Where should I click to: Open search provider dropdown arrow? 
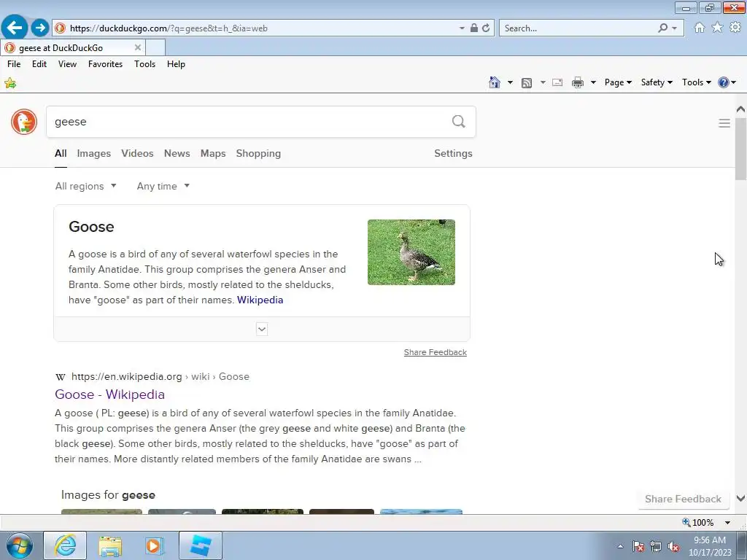point(674,28)
